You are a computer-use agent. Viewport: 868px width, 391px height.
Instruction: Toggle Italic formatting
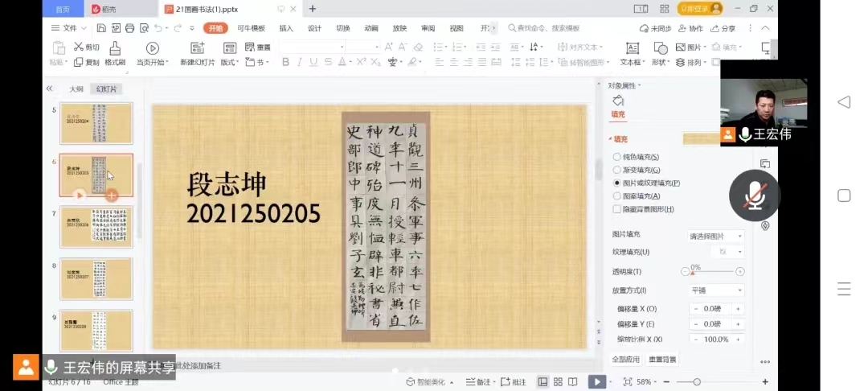point(300,62)
